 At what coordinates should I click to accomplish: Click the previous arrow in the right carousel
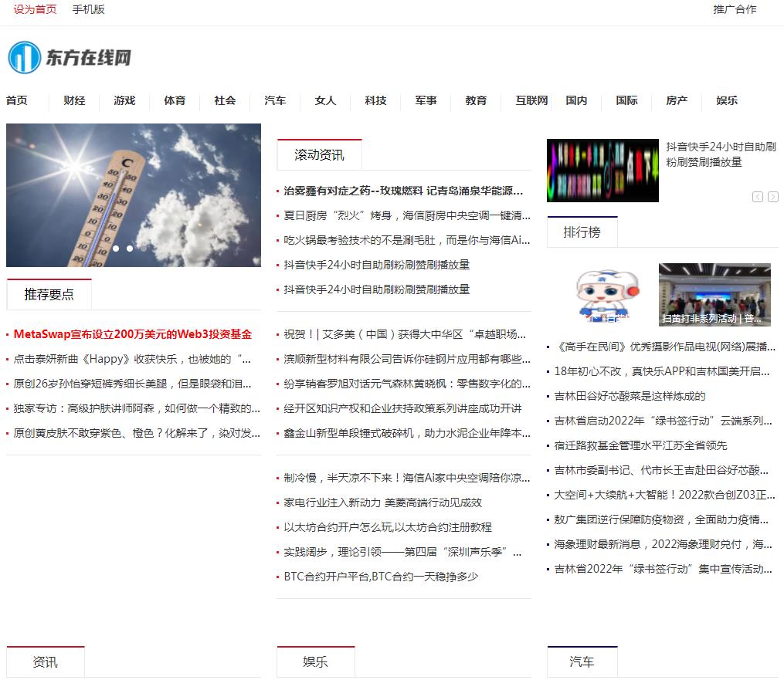(758, 197)
